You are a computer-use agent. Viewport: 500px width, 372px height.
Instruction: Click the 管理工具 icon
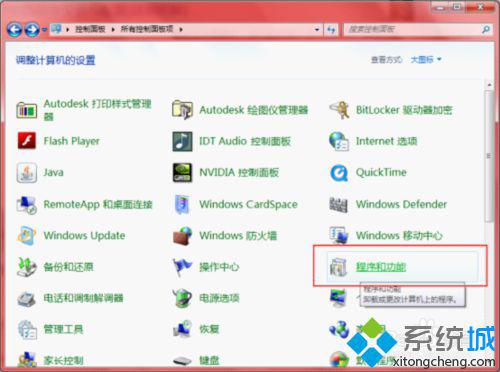tap(27, 330)
